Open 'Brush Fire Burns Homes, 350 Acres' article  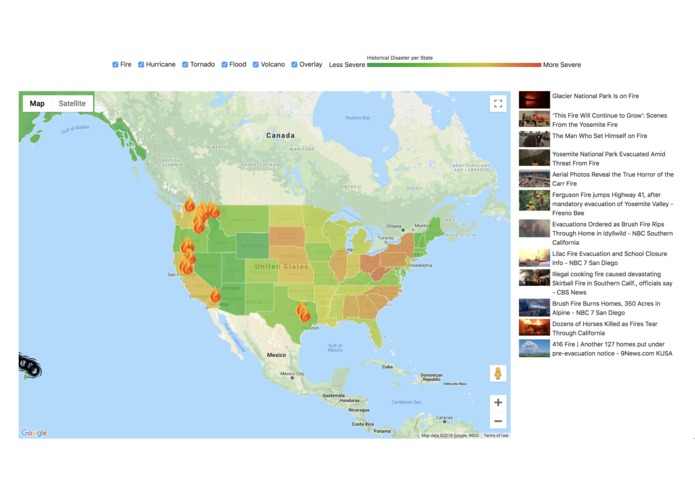(x=606, y=308)
